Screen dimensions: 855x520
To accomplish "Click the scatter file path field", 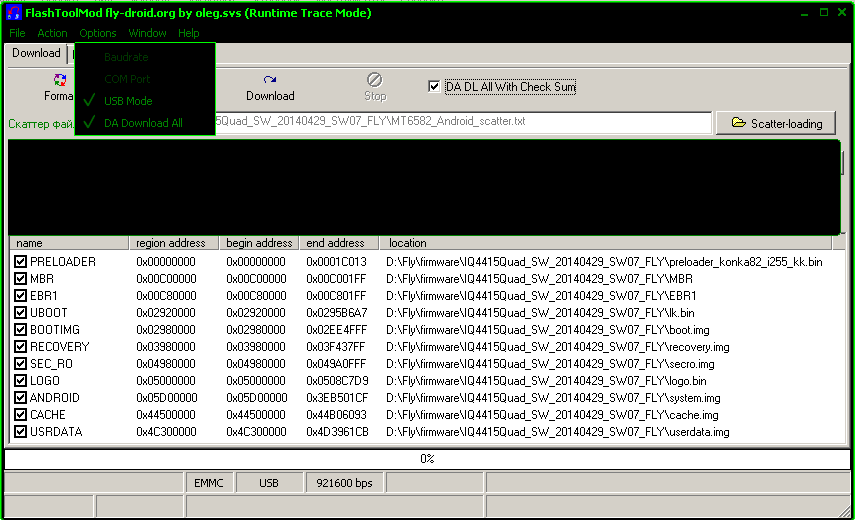I will click(x=463, y=122).
